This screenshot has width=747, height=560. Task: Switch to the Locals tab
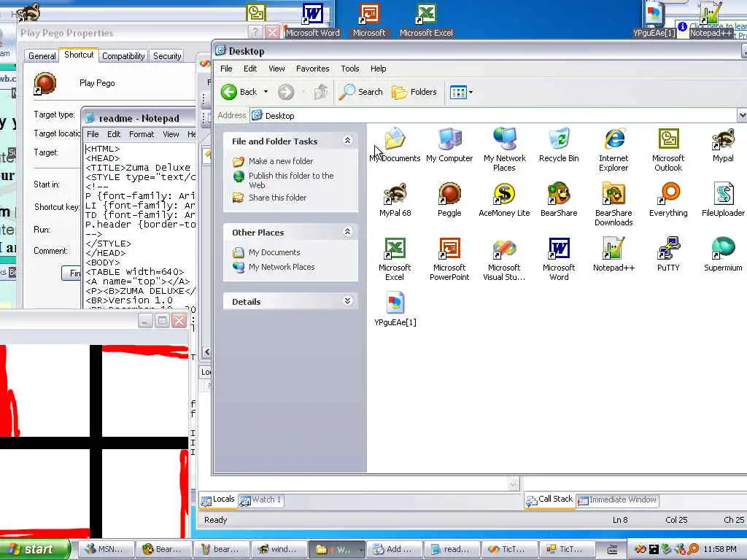click(x=218, y=499)
